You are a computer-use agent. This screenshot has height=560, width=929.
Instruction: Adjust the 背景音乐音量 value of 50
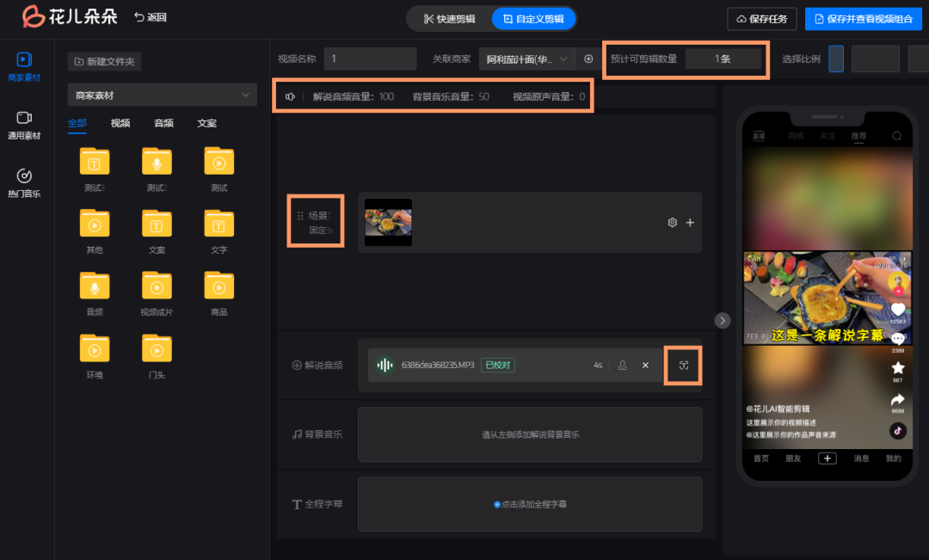coord(483,97)
